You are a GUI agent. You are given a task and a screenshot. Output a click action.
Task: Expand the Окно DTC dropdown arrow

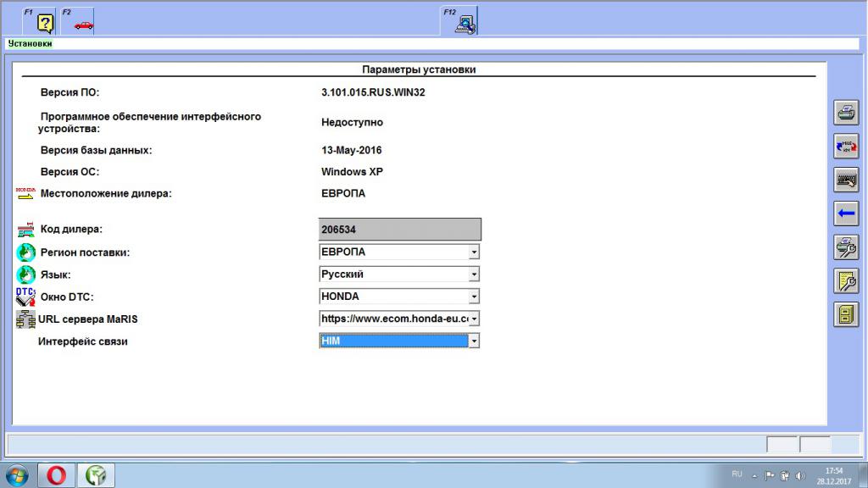click(474, 297)
